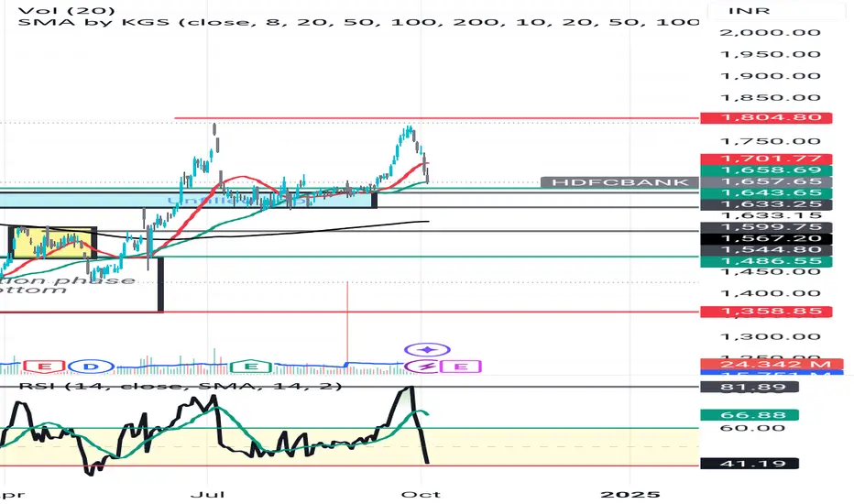Image resolution: width=854 pixels, height=504 pixels.
Task: Click the 1,300.00 price scale value
Action: [770, 337]
